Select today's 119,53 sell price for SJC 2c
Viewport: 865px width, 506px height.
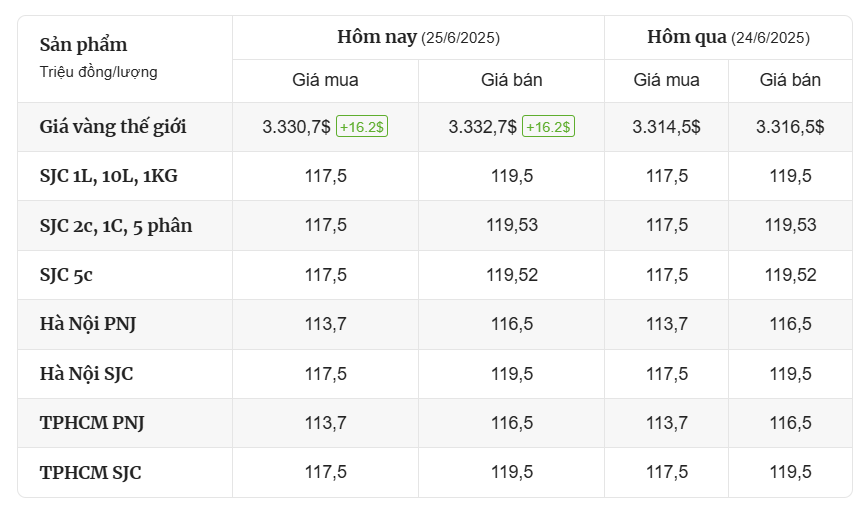tap(512, 225)
